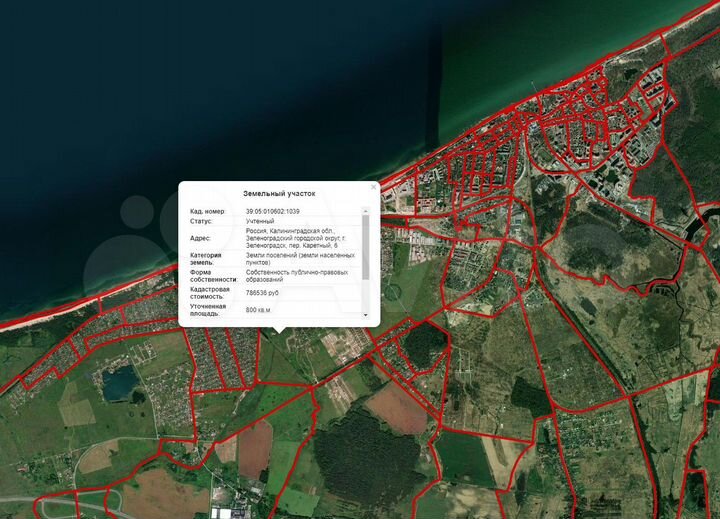
Task: Click the Категория земель value text
Action: (300, 259)
